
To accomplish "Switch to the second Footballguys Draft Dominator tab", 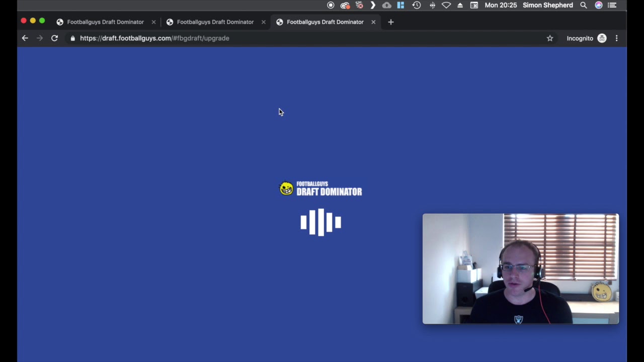I will [215, 22].
